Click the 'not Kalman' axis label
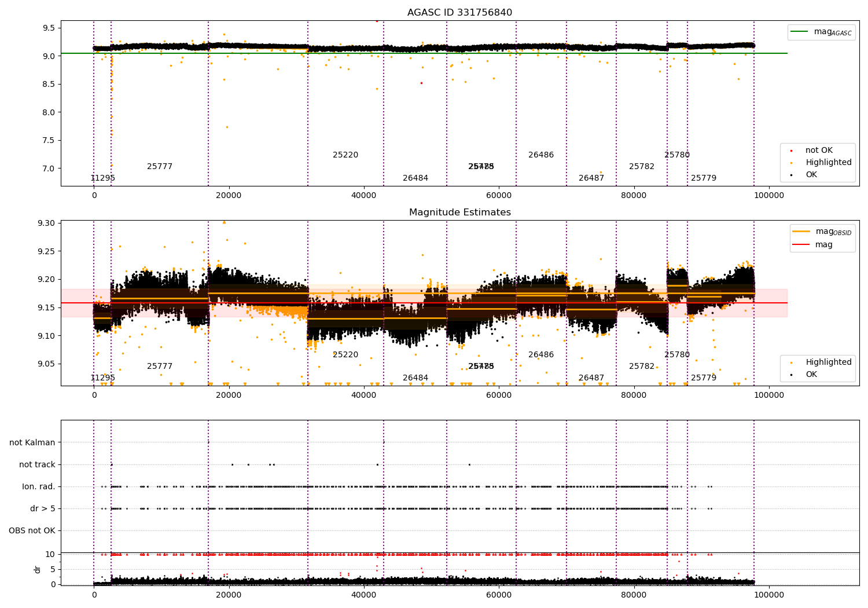The height and width of the screenshot is (608, 868). 32,442
